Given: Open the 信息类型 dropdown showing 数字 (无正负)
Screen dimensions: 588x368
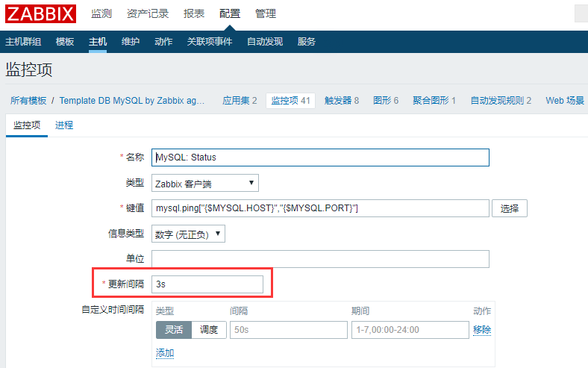Looking at the screenshot, I should (188, 234).
